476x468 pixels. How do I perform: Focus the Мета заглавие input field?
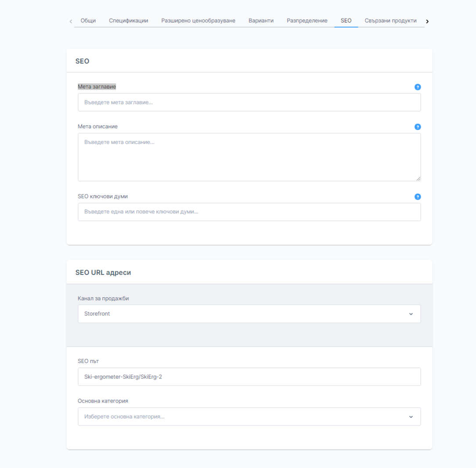tap(249, 102)
